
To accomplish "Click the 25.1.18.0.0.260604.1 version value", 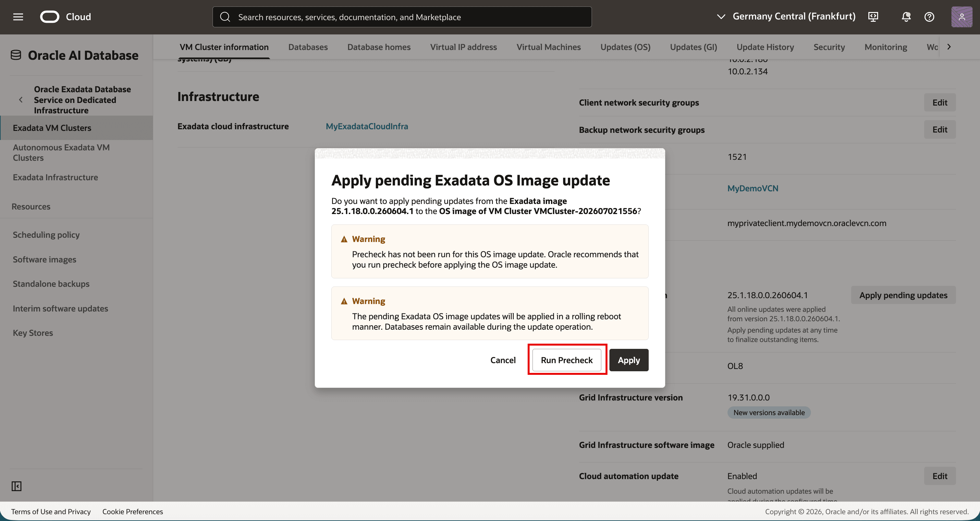I will [x=768, y=295].
